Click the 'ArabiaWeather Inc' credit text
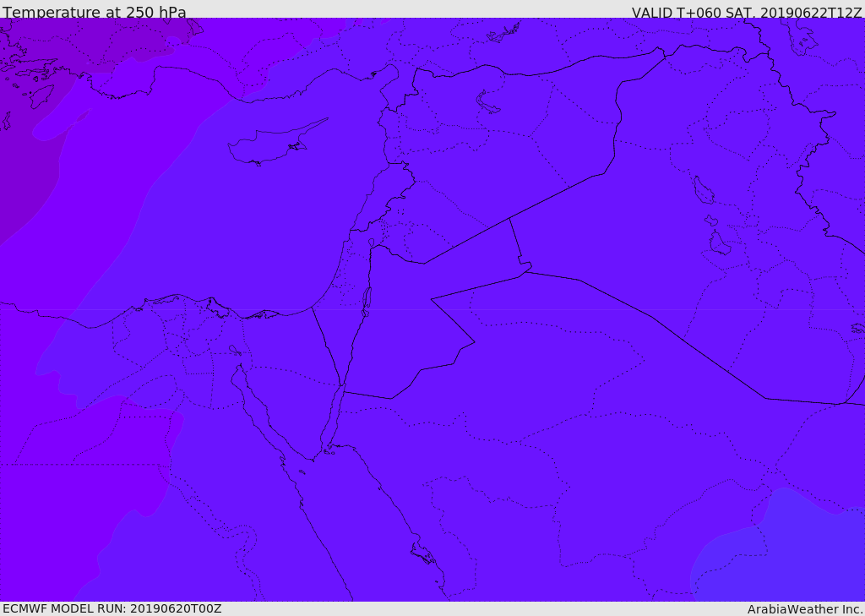Image resolution: width=865 pixels, height=616 pixels. [804, 609]
